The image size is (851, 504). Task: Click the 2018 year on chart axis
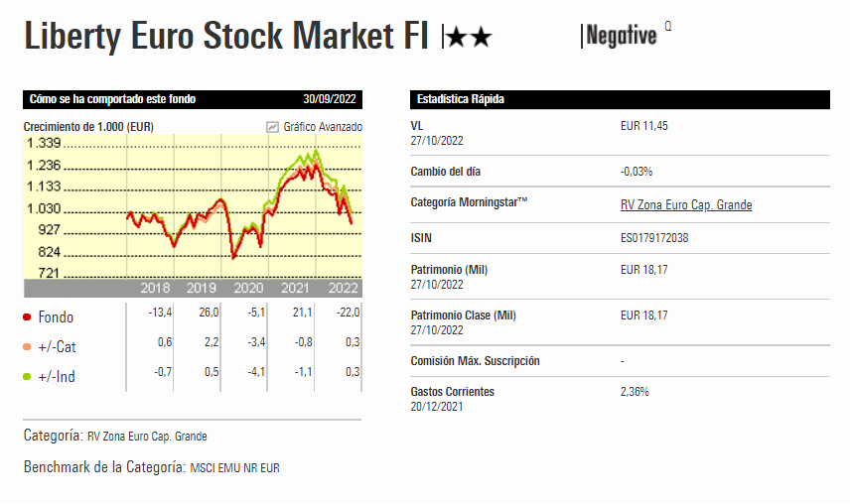155,289
